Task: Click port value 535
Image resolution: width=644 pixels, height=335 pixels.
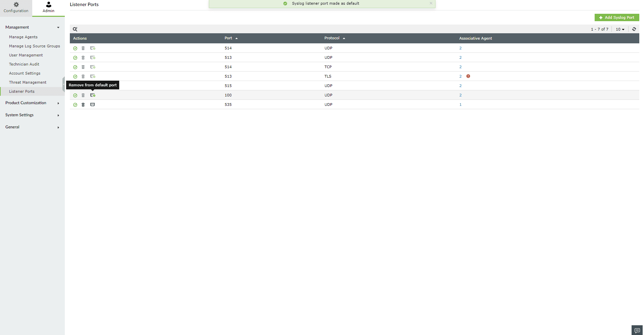Action: click(x=228, y=104)
